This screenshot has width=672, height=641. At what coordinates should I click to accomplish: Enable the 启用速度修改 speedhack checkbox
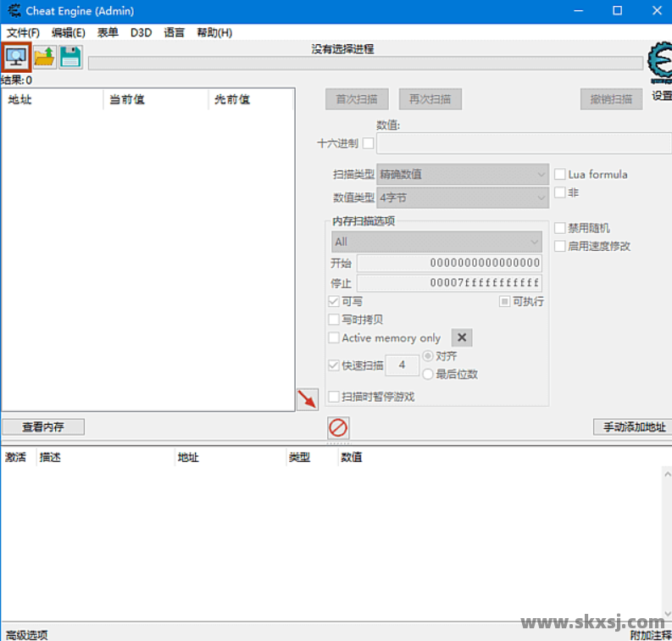pos(560,246)
